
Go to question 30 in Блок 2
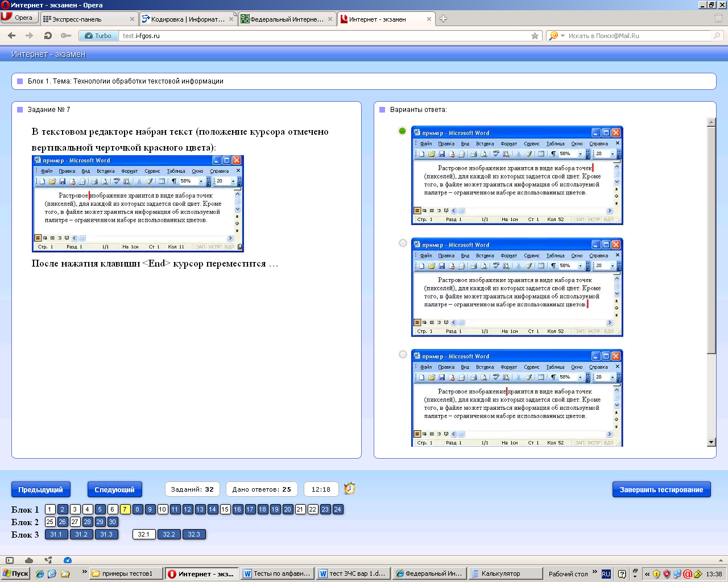tap(113, 522)
